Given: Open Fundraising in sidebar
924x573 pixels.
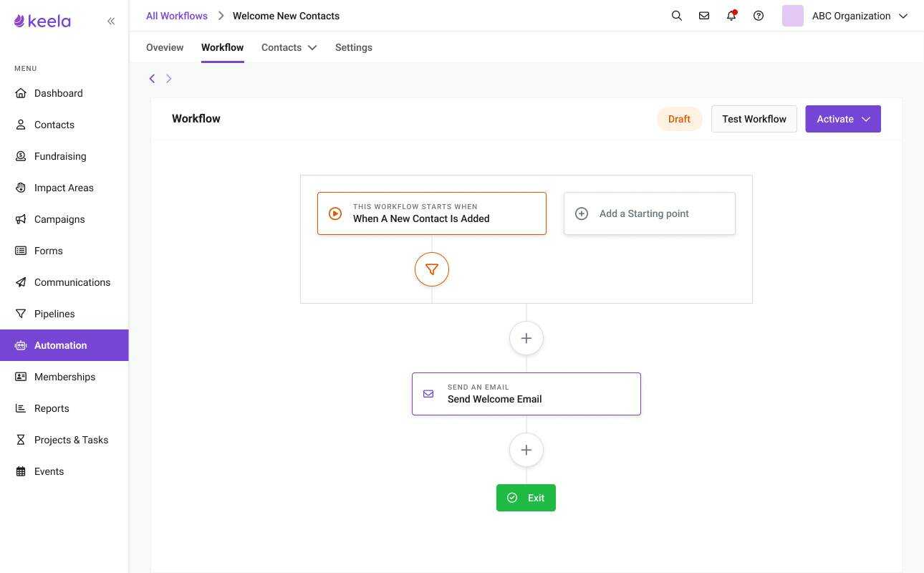Looking at the screenshot, I should coord(64,156).
